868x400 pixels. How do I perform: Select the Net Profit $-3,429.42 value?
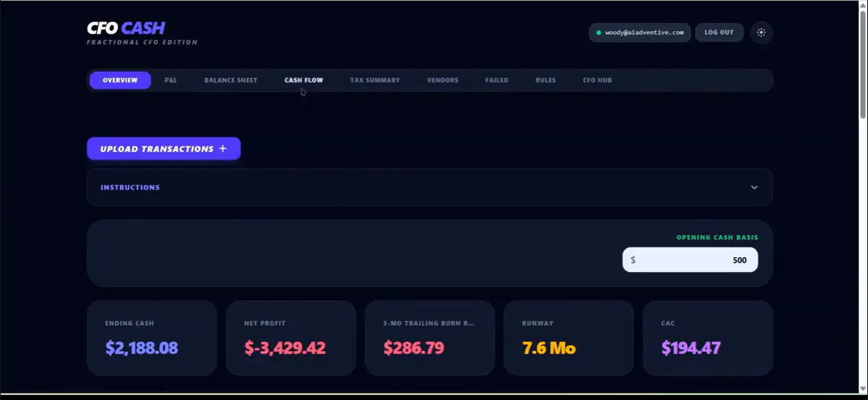point(285,348)
